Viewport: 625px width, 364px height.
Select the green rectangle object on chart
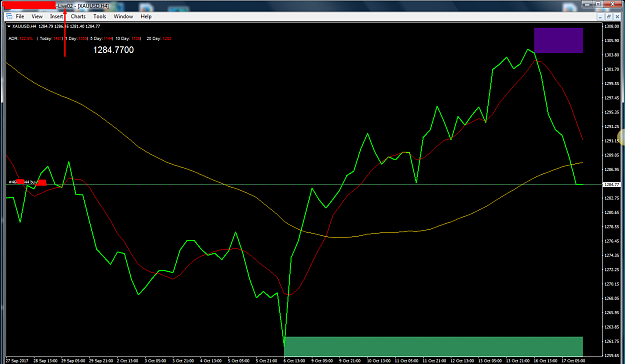tap(433, 346)
